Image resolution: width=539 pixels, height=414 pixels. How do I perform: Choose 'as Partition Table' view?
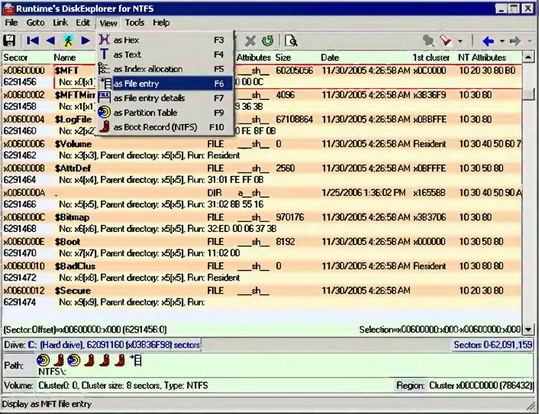[x=164, y=112]
